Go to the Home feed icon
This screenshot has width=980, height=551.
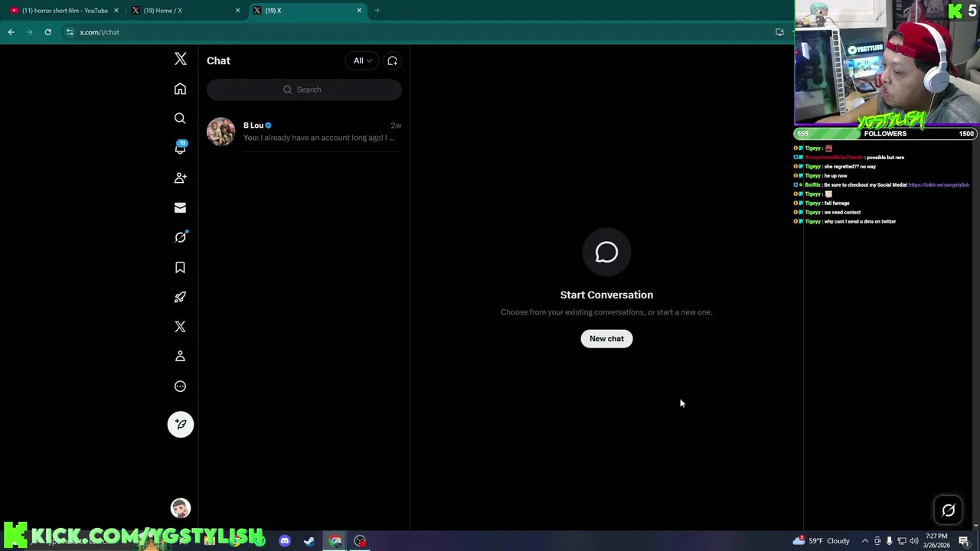[x=180, y=89]
